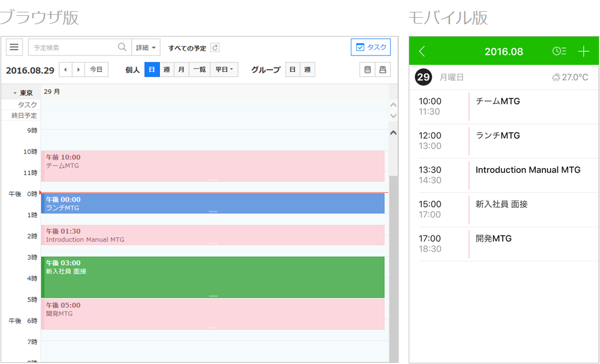
Task: Open the mobile time list view icon
Action: point(559,51)
